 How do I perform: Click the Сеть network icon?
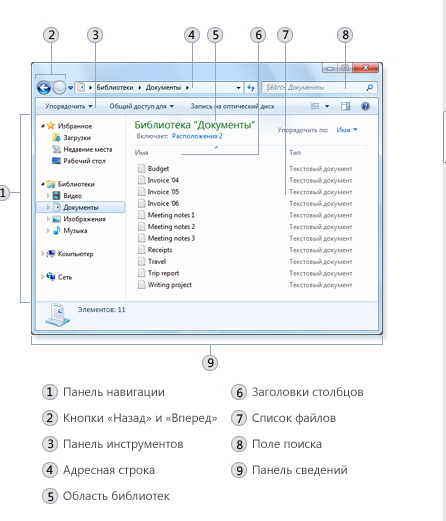coord(51,276)
